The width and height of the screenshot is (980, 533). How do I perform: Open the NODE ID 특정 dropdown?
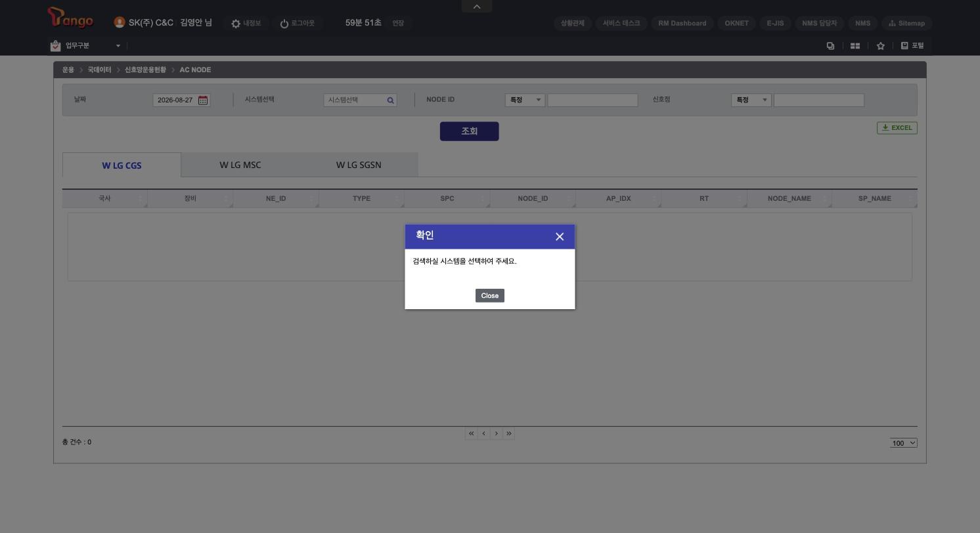click(525, 100)
